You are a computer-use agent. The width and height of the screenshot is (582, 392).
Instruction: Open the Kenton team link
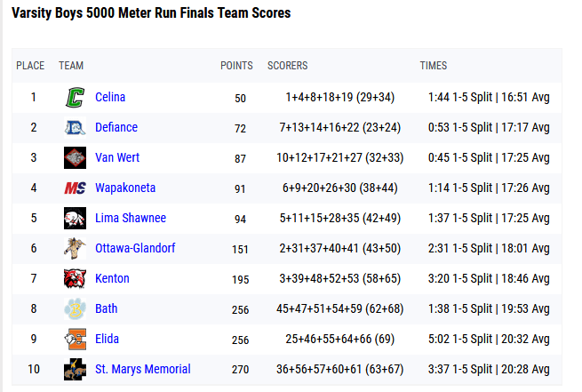[112, 279]
